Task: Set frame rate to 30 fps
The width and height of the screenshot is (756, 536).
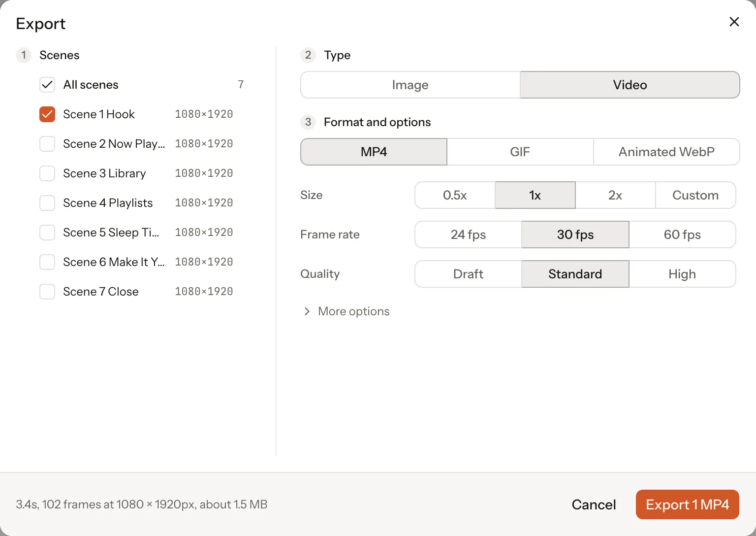Action: [x=575, y=234]
